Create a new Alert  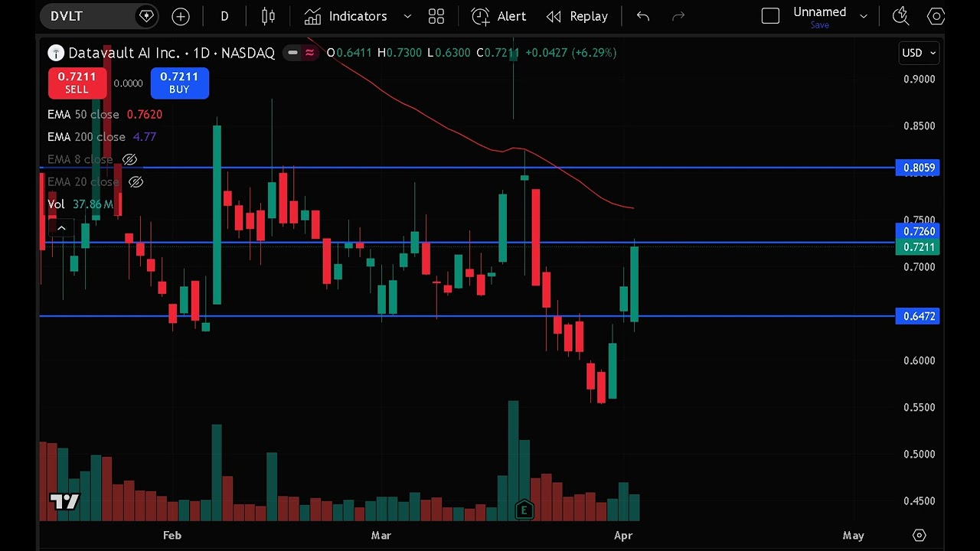(499, 16)
